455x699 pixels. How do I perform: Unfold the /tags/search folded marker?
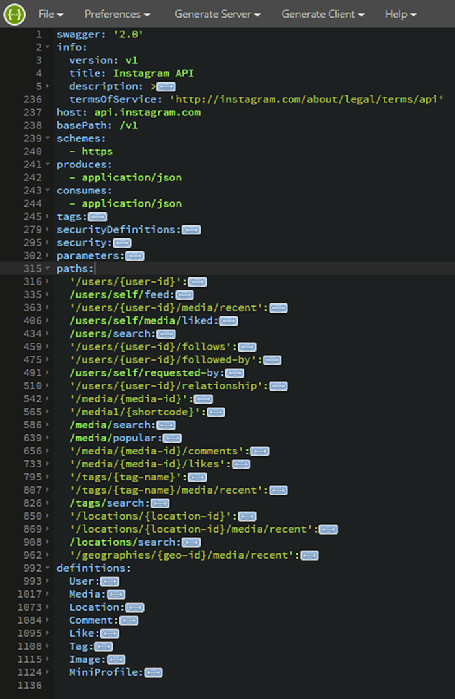pos(160,503)
